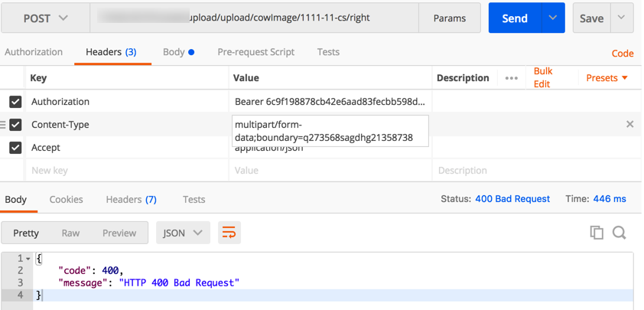
Task: Collapse JSON with line 1 fold arrow
Action: [28, 259]
